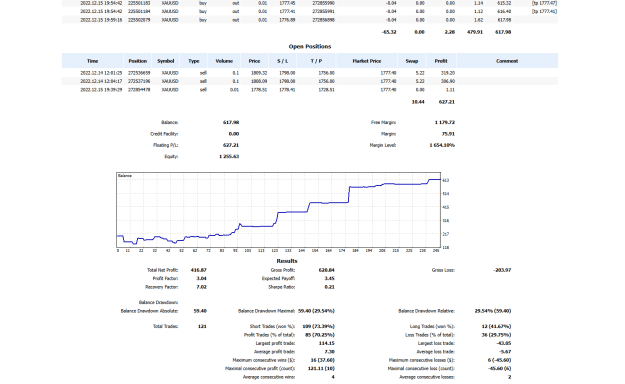The height and width of the screenshot is (384, 625).
Task: Click the Balance Drawdown Maximal label
Action: tap(266, 311)
